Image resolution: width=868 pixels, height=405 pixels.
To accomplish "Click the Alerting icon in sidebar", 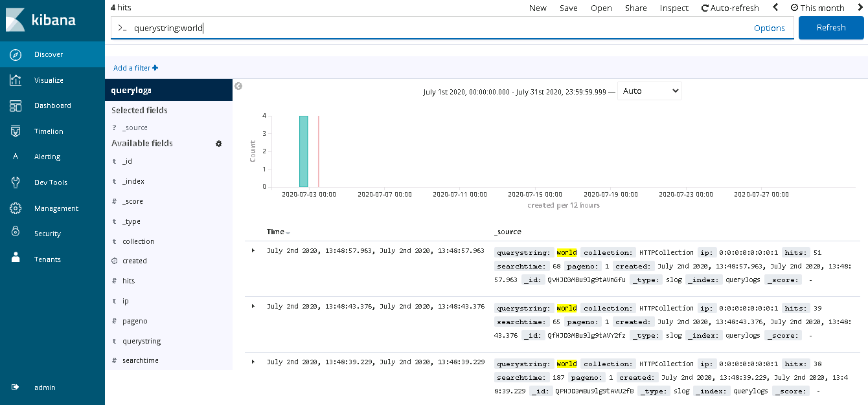I will (16, 157).
